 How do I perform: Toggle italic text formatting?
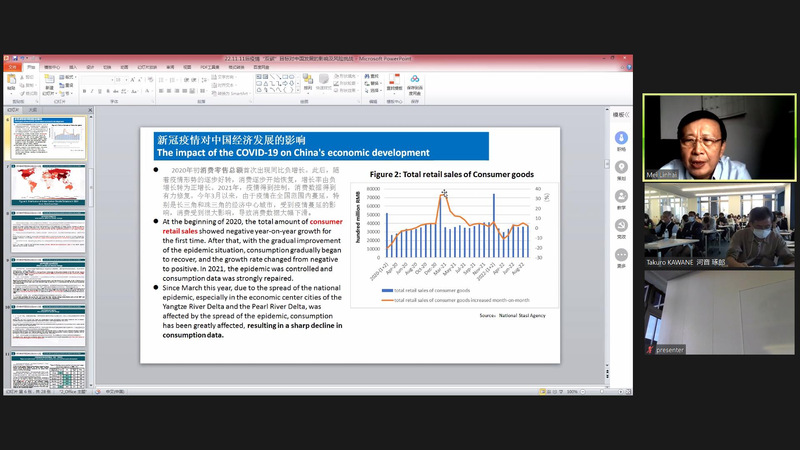(94, 91)
